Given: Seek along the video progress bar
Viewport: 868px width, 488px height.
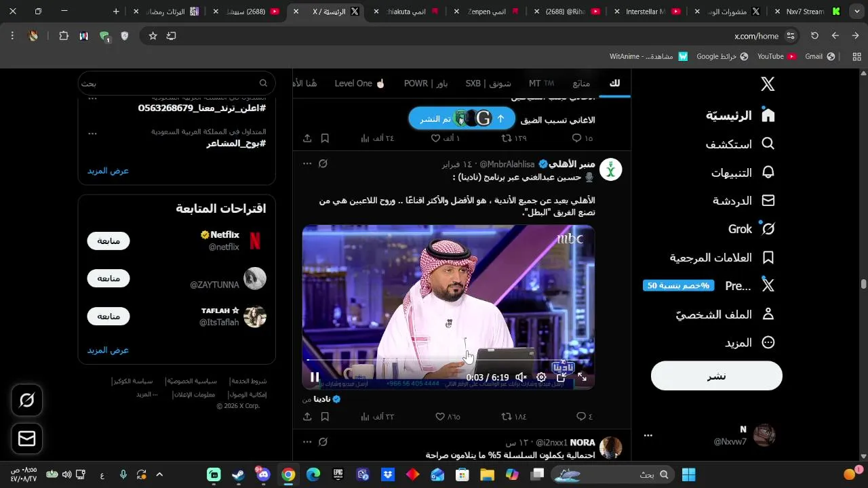Looking at the screenshot, I should [448, 360].
